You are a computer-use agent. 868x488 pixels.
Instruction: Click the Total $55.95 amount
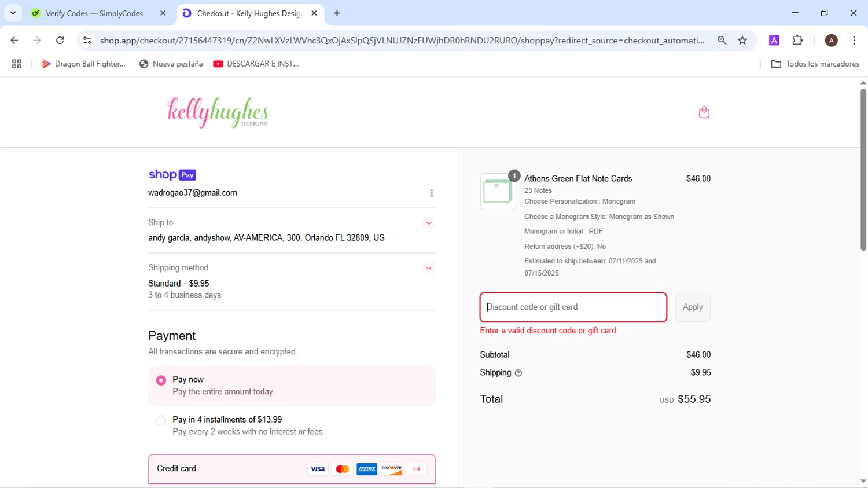click(694, 399)
